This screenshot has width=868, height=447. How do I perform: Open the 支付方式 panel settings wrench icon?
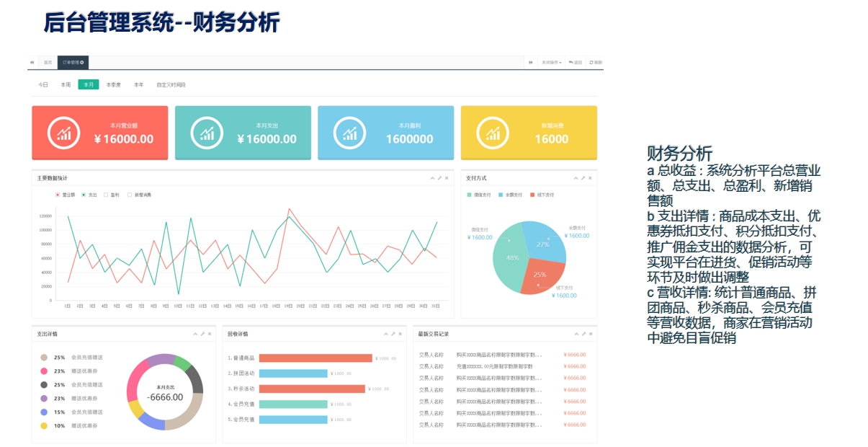(583, 178)
